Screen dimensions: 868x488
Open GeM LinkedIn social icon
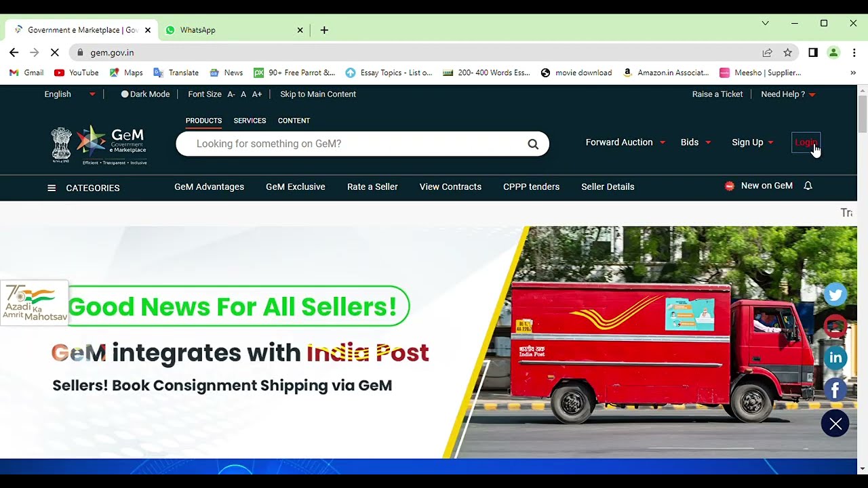[835, 358]
